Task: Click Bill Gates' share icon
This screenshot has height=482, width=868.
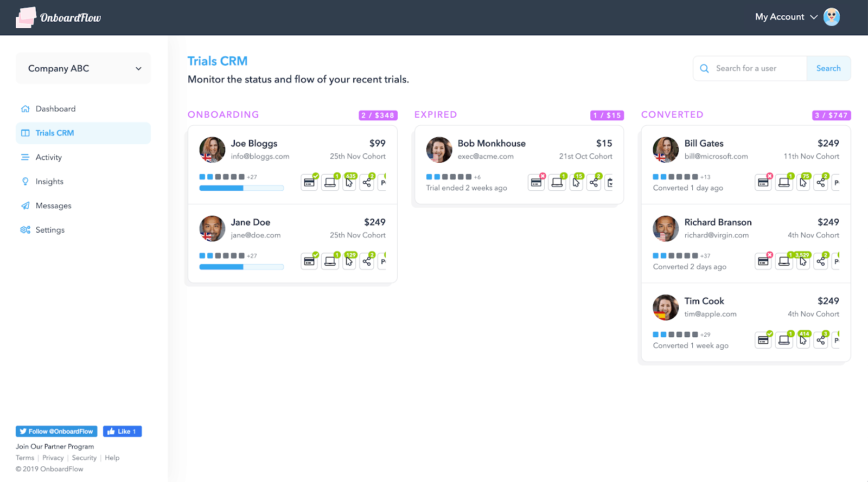Action: pyautogui.click(x=821, y=182)
